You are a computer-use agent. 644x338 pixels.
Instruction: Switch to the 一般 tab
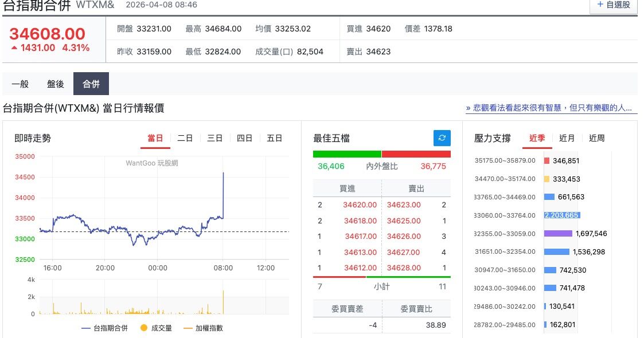point(20,84)
